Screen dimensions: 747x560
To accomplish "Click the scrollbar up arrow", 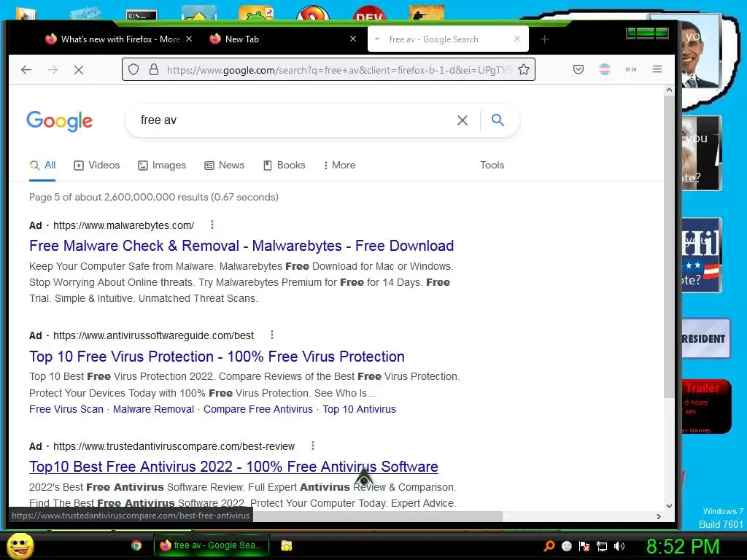I will pos(669,90).
